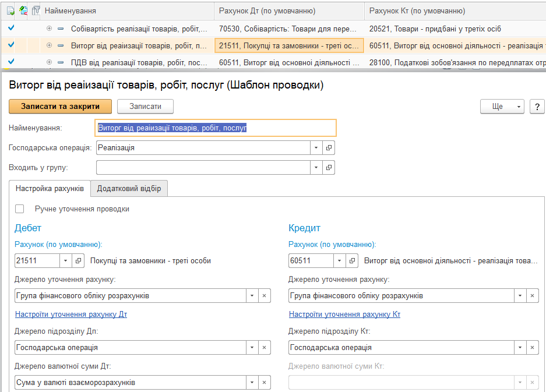Open debit account 21511 dropdown arrow

(65, 261)
